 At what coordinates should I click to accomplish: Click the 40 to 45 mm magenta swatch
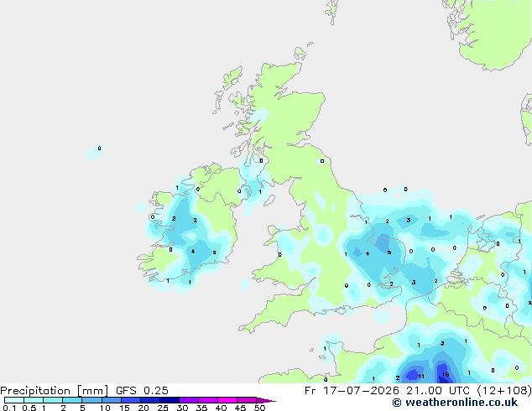227,400
